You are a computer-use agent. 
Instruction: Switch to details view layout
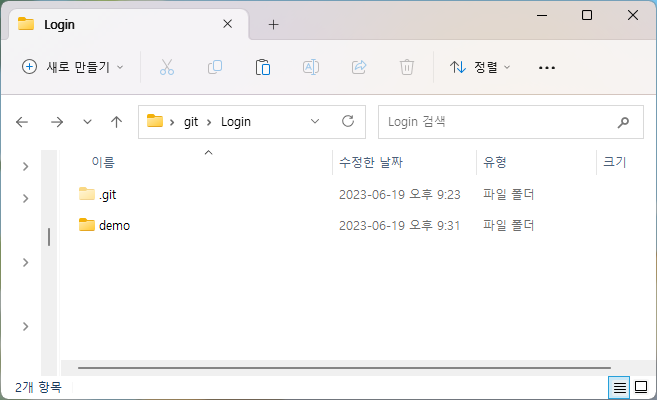tap(619, 387)
